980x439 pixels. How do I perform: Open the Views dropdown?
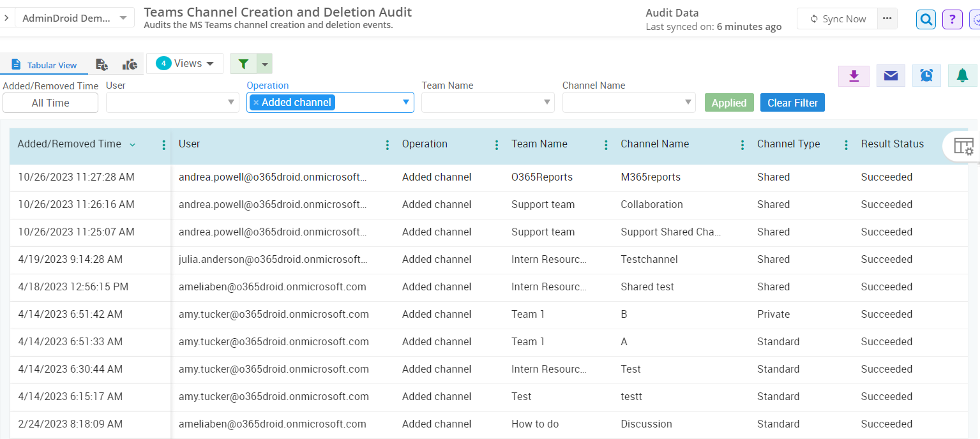(185, 63)
